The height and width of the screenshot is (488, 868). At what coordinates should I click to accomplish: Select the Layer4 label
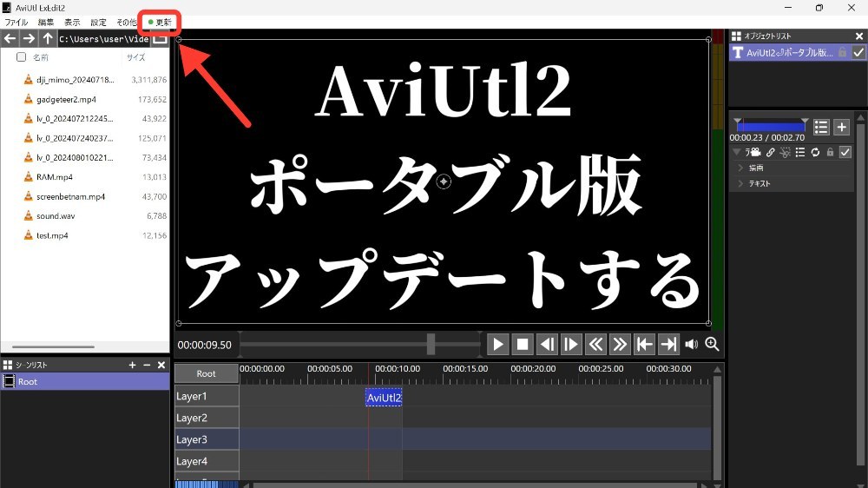coord(207,461)
